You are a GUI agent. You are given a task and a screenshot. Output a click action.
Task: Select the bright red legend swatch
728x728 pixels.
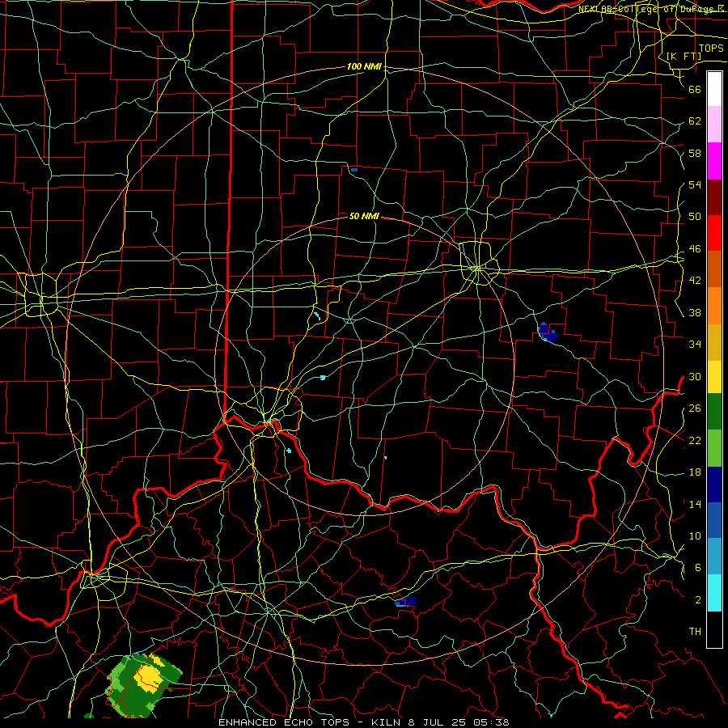click(714, 233)
